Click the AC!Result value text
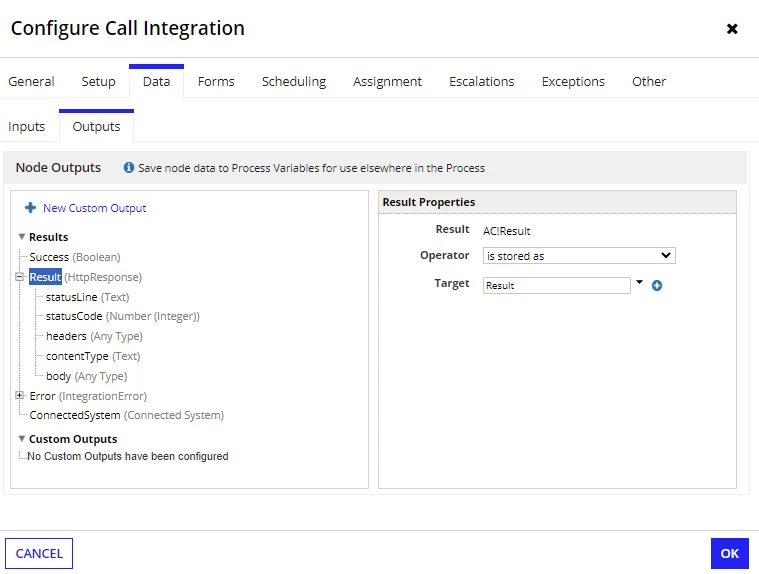Screen dimensions: 759x574 506,231
